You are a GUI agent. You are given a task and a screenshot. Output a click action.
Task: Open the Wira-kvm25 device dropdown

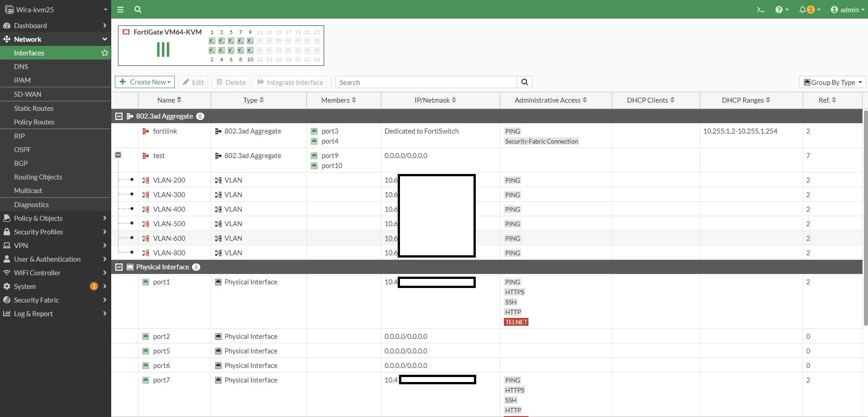(x=55, y=10)
